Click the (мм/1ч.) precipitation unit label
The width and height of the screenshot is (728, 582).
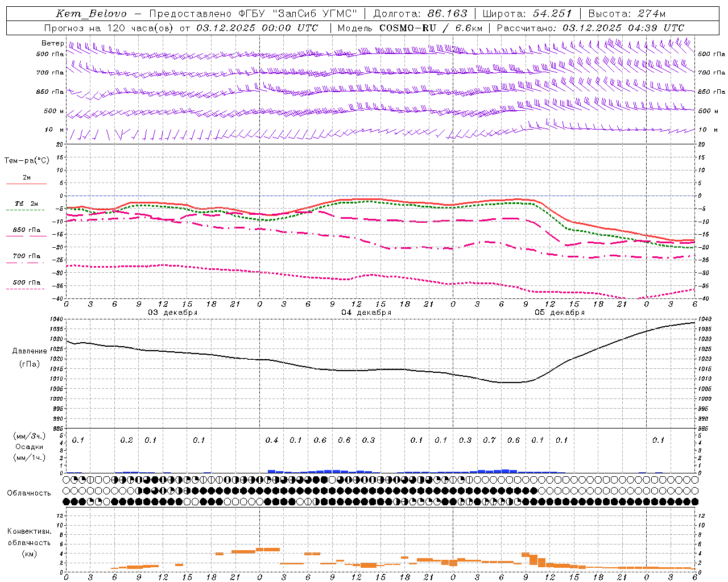pos(30,458)
